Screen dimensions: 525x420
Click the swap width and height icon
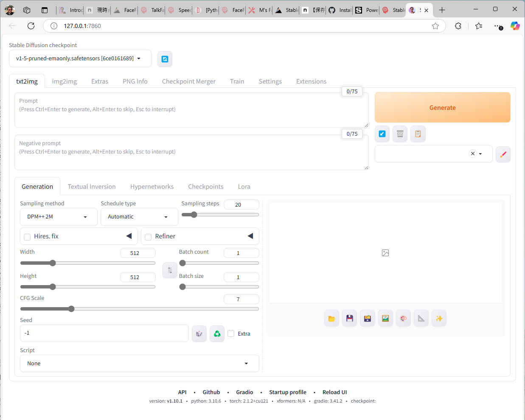[170, 270]
